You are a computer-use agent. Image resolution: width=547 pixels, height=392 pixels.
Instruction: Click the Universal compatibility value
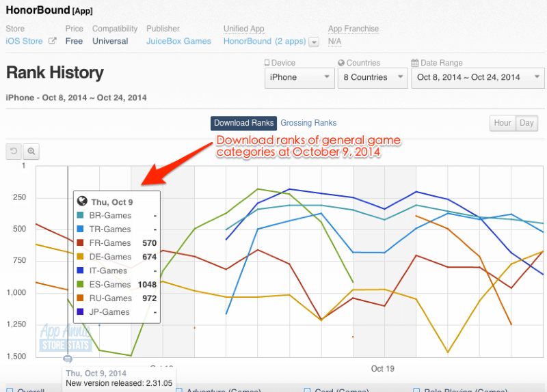click(110, 41)
